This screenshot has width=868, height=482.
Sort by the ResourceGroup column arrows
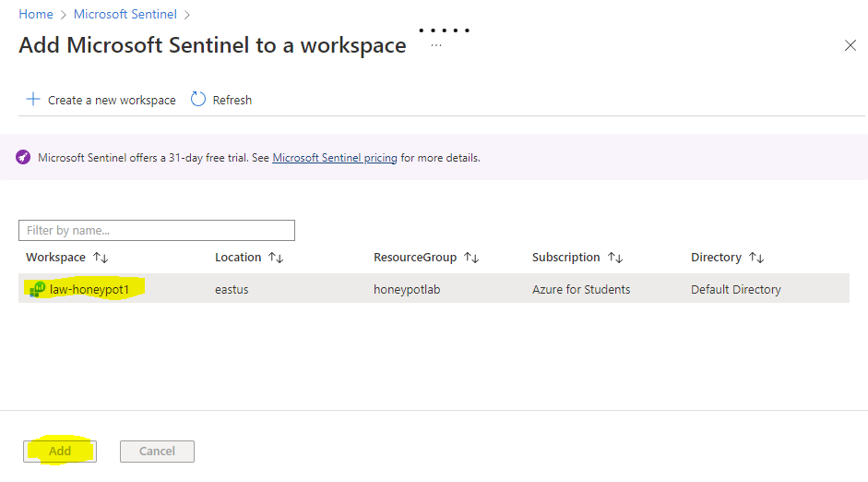click(471, 258)
